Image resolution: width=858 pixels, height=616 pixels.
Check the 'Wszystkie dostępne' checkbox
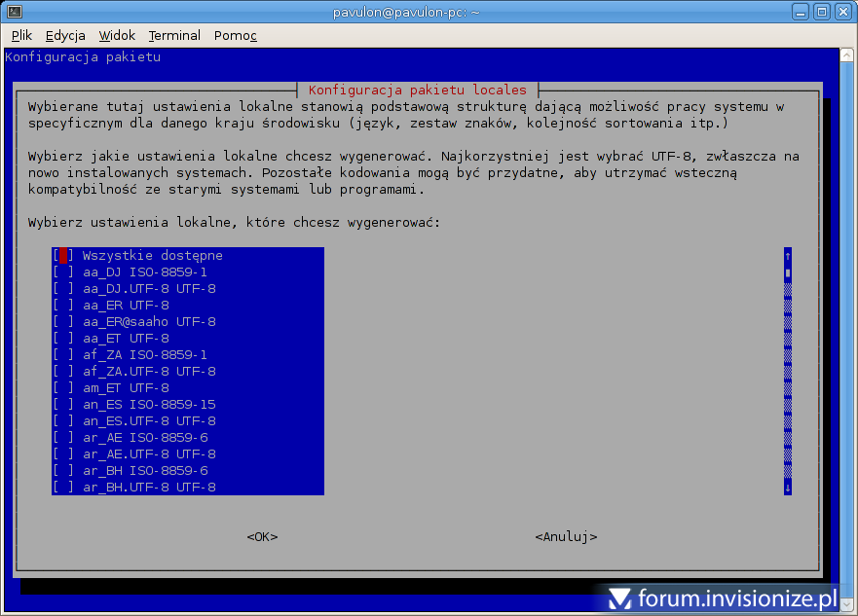(x=63, y=255)
